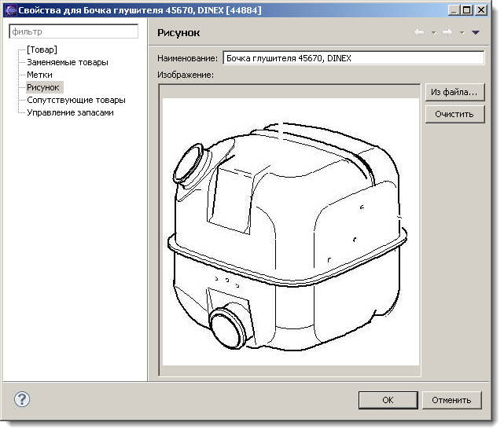The width and height of the screenshot is (504, 433).
Task: Minimize the properties window
Action: click(454, 10)
